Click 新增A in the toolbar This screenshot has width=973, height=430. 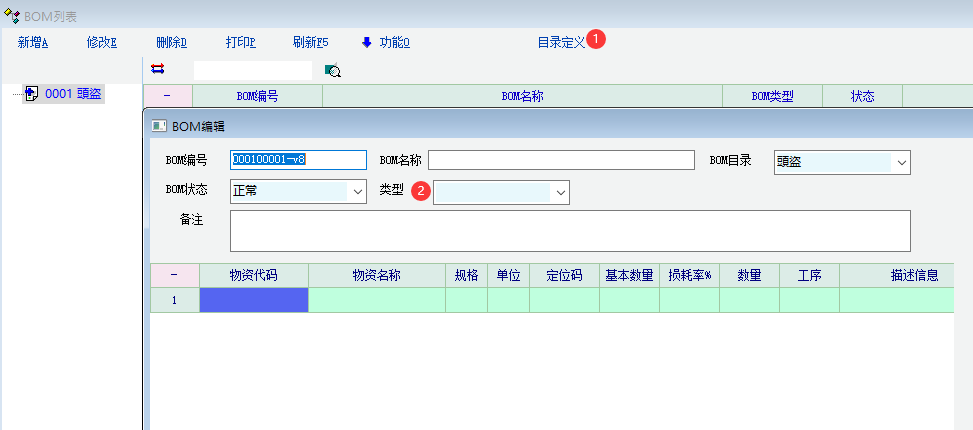pos(33,42)
